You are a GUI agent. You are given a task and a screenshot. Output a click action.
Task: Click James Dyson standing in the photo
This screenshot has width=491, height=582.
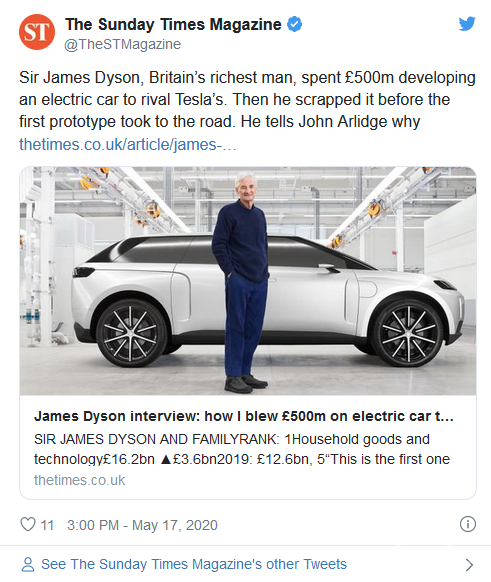(242, 282)
